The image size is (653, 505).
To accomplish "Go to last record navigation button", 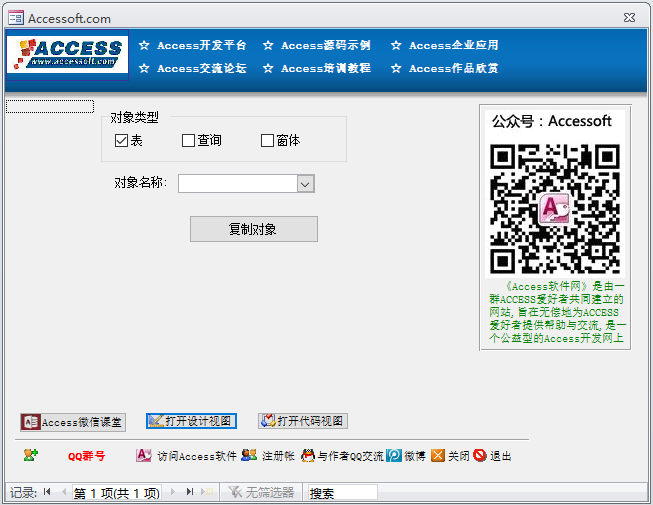I will 190,492.
